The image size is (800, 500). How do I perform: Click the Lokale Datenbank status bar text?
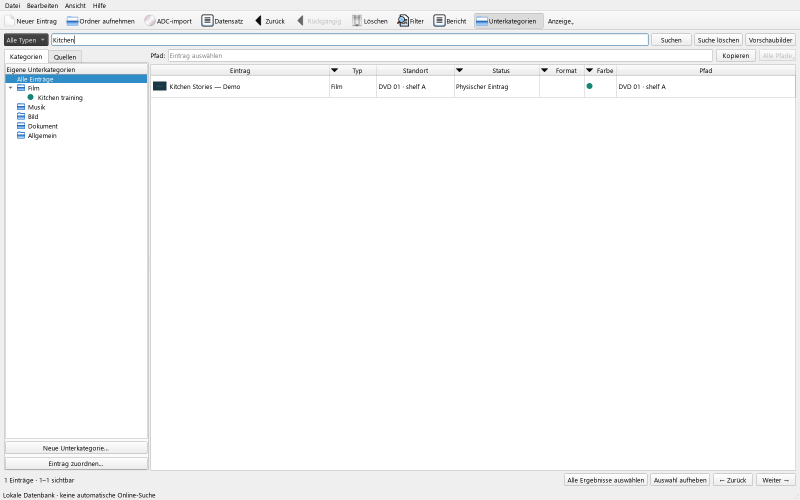coord(79,495)
